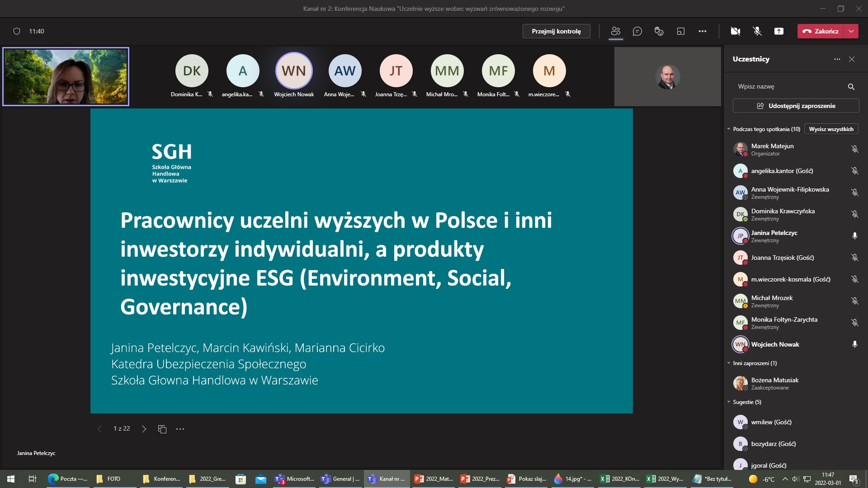Switch to the Kanał nr 2 taskbar tab
The height and width of the screenshot is (488, 868).
coord(387,479)
